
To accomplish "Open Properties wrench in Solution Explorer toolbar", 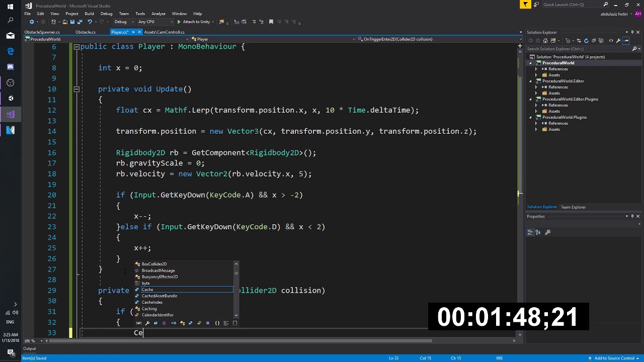I will (x=618, y=40).
